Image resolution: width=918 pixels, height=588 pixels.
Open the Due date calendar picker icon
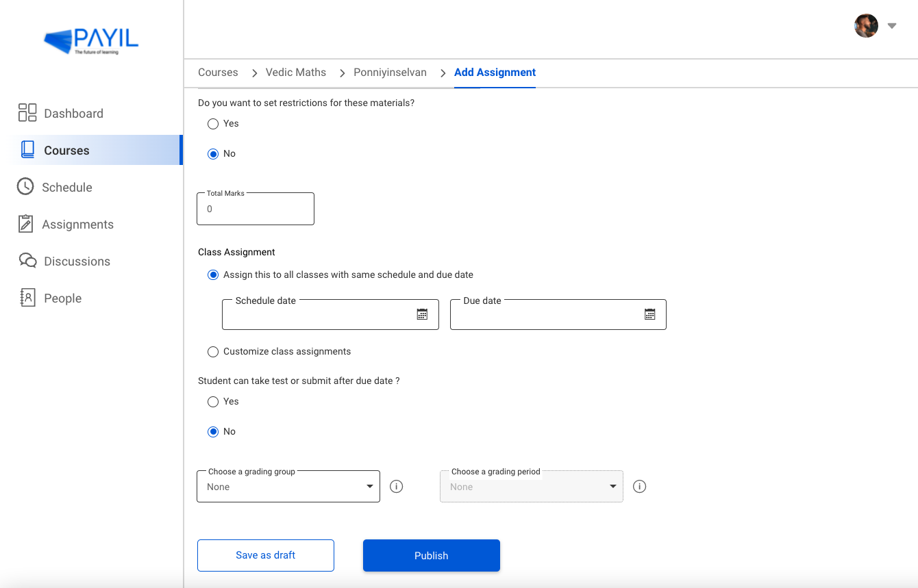tap(650, 314)
